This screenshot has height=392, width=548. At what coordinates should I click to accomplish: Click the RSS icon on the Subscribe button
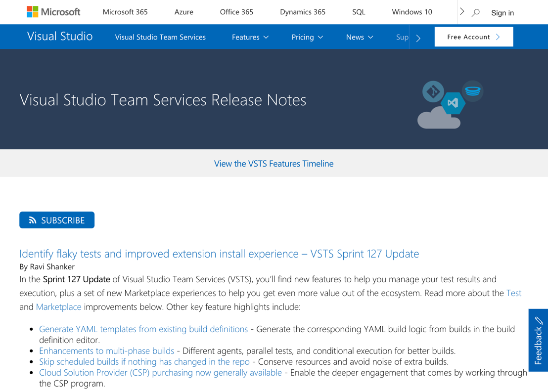tap(33, 219)
